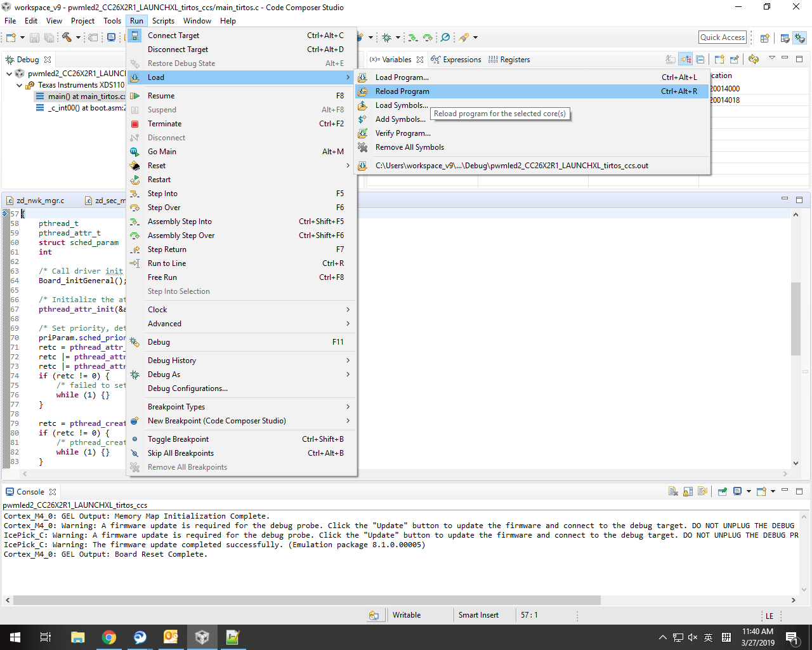Click Verify Program... in Load submenu
This screenshot has height=650, width=812.
tap(532, 133)
